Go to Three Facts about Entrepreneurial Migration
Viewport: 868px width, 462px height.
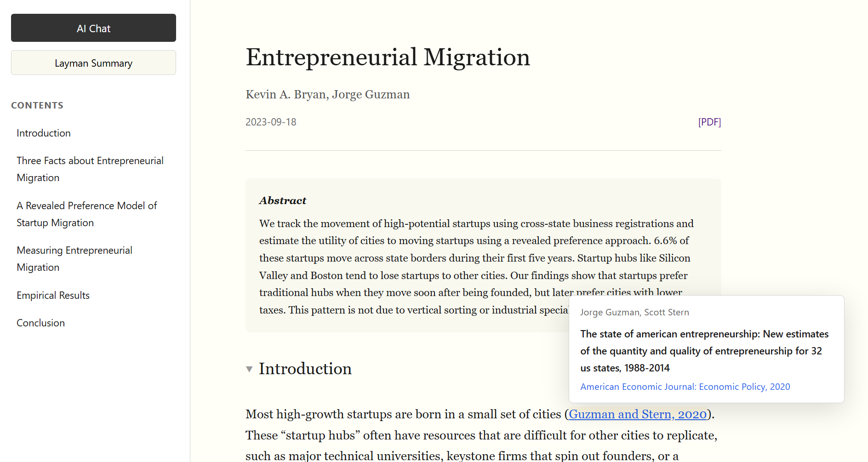90,169
